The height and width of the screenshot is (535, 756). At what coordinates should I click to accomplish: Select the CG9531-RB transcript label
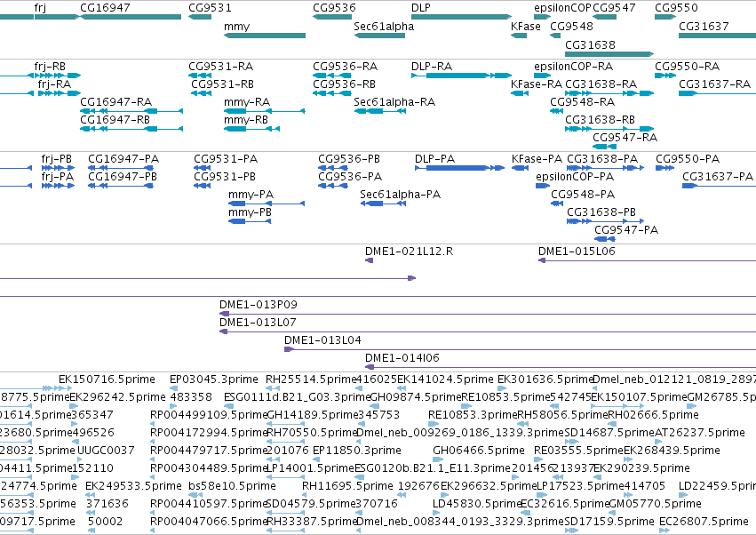[222, 84]
